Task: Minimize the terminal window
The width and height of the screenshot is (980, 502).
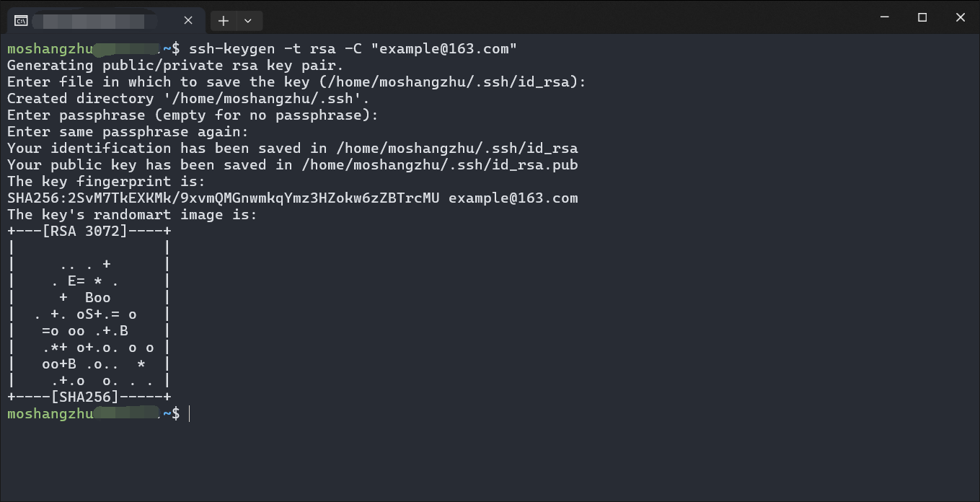Action: coord(884,18)
